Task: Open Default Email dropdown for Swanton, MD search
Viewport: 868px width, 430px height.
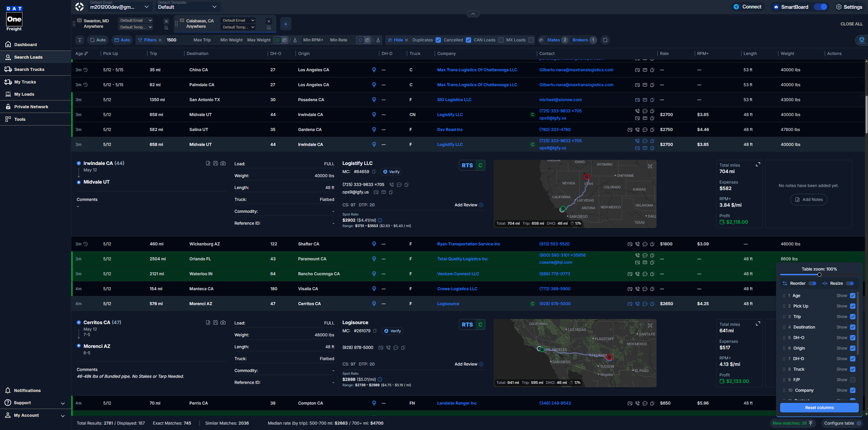Action: [x=136, y=20]
